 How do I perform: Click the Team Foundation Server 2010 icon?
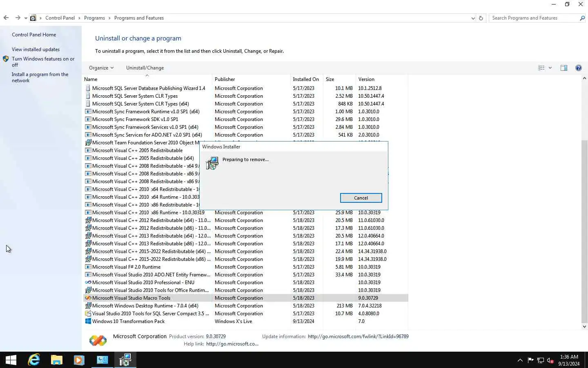[88, 143]
